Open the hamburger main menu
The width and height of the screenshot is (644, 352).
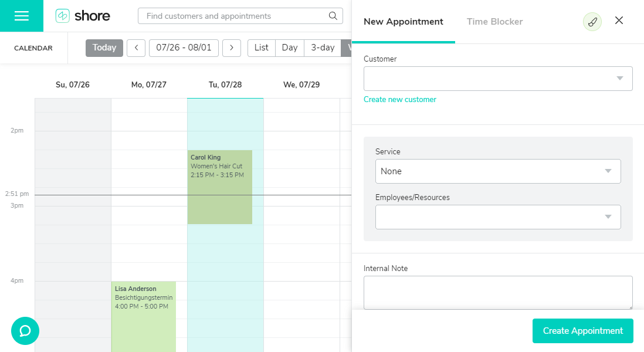(x=21, y=16)
